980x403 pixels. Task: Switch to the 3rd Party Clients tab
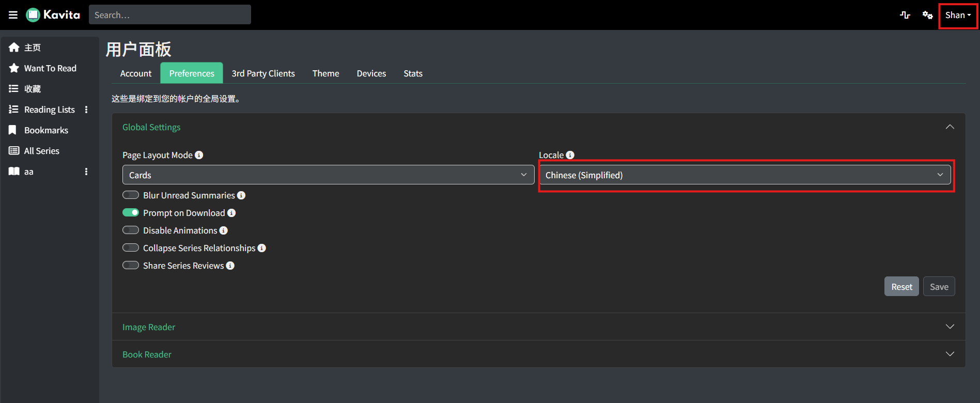click(x=263, y=73)
